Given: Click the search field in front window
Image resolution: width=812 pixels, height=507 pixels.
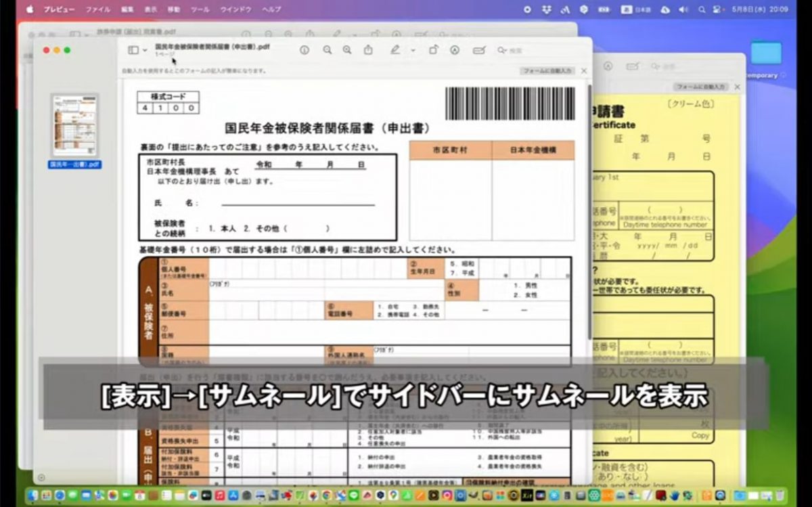Looking at the screenshot, I should (x=538, y=50).
